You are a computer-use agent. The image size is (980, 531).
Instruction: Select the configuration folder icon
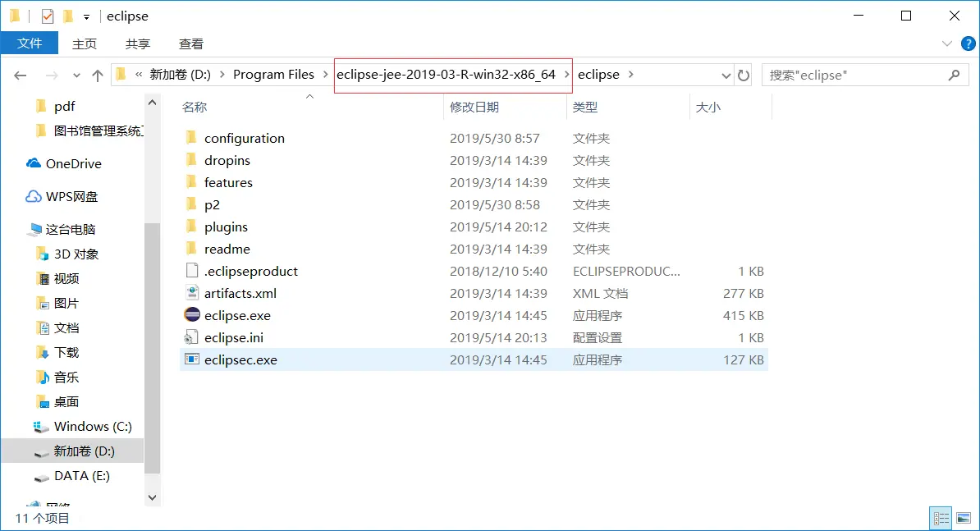pos(192,137)
